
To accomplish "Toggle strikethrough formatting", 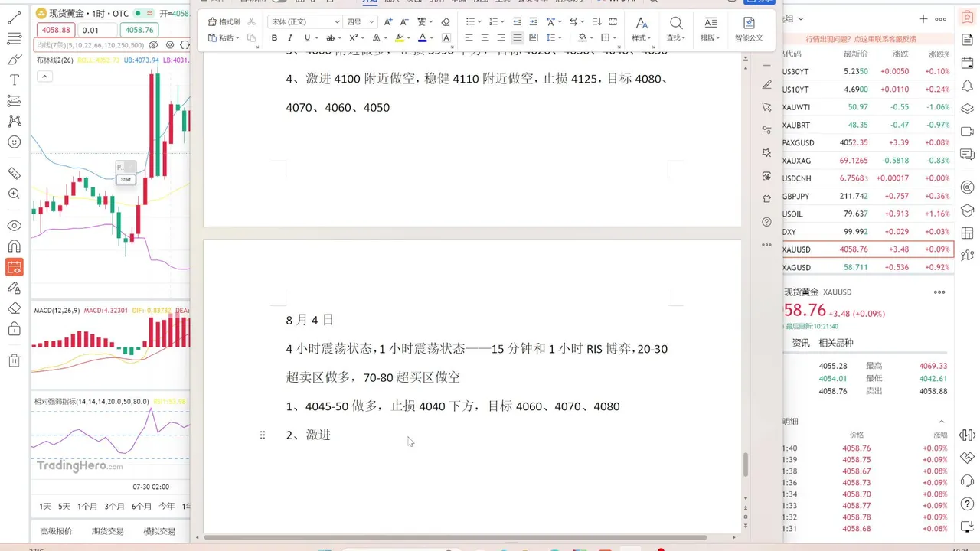I will [331, 37].
